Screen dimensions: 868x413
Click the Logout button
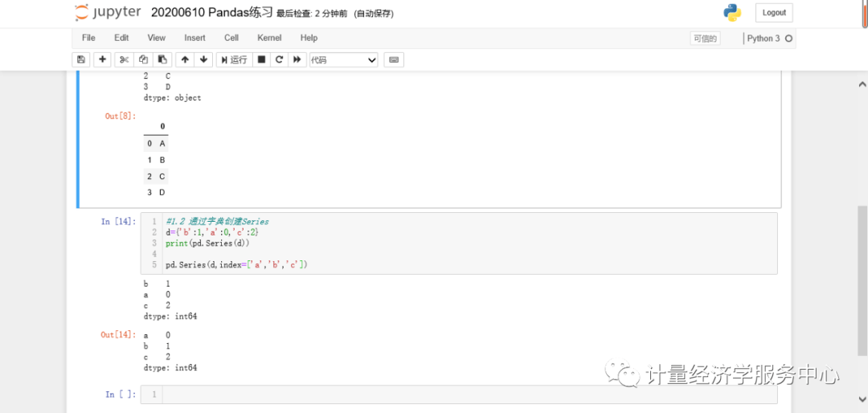[774, 13]
